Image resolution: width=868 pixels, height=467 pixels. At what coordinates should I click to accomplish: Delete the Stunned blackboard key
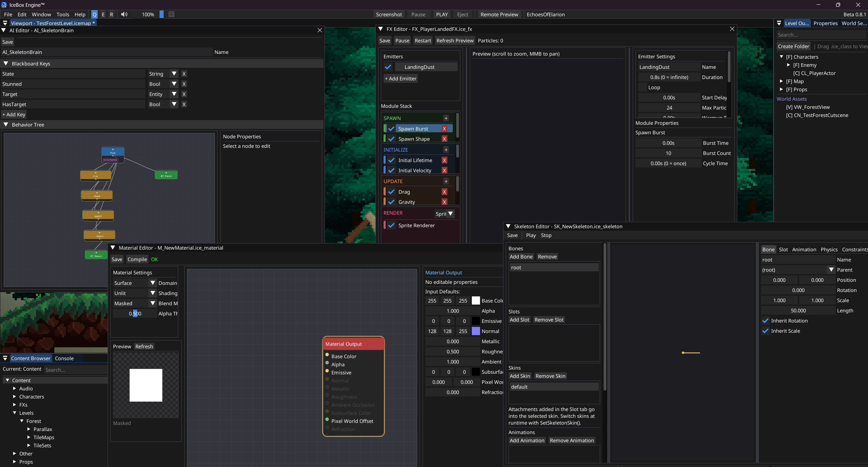[184, 84]
